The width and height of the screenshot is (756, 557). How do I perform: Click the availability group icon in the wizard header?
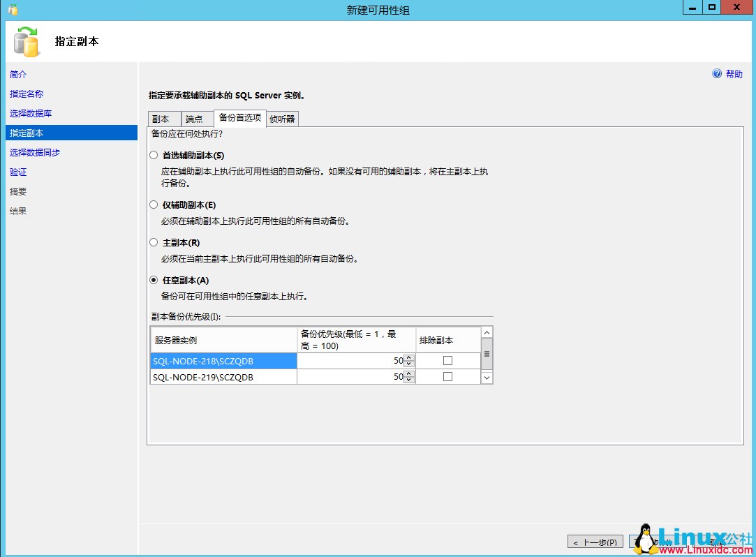coord(26,41)
